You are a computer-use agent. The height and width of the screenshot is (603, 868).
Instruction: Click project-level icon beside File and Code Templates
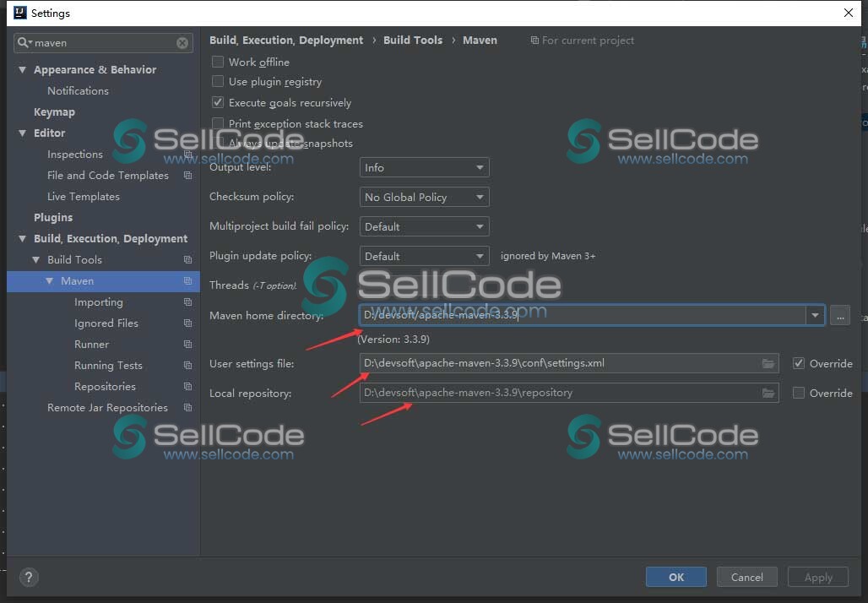click(187, 176)
